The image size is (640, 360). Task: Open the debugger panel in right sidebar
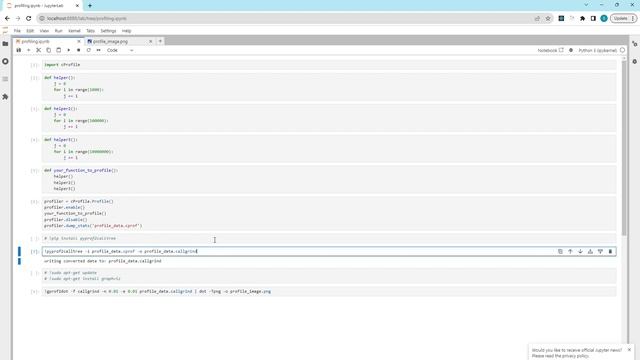tap(635, 61)
